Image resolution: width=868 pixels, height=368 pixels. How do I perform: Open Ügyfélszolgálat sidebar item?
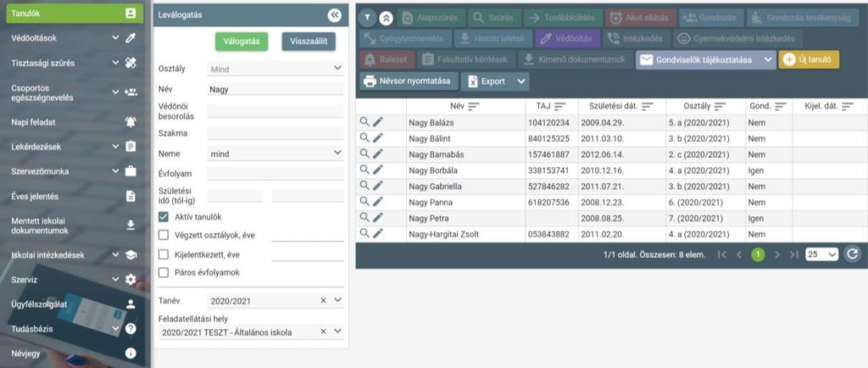click(75, 304)
